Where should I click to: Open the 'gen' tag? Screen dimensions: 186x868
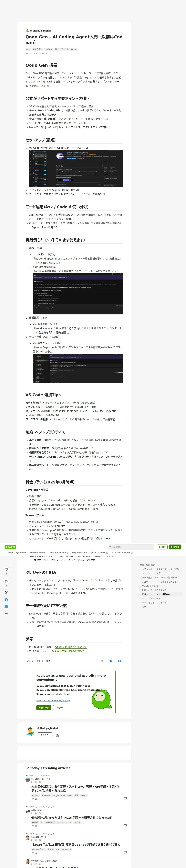(28, 49)
